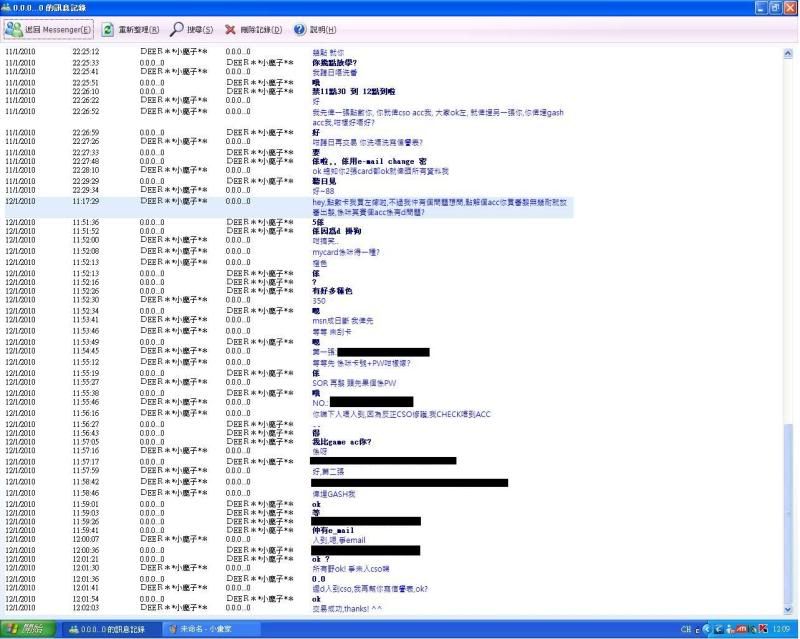Click bold message '11點30 到 12點' at 22:26:10
The height and width of the screenshot is (639, 800).
[x=354, y=92]
